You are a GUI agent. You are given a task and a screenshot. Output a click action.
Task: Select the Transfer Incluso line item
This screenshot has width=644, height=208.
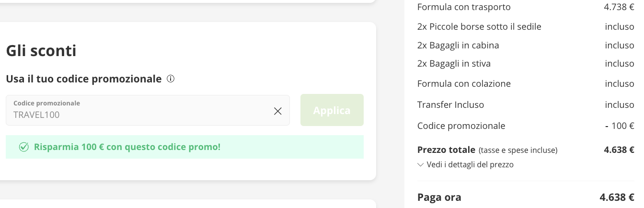click(450, 104)
